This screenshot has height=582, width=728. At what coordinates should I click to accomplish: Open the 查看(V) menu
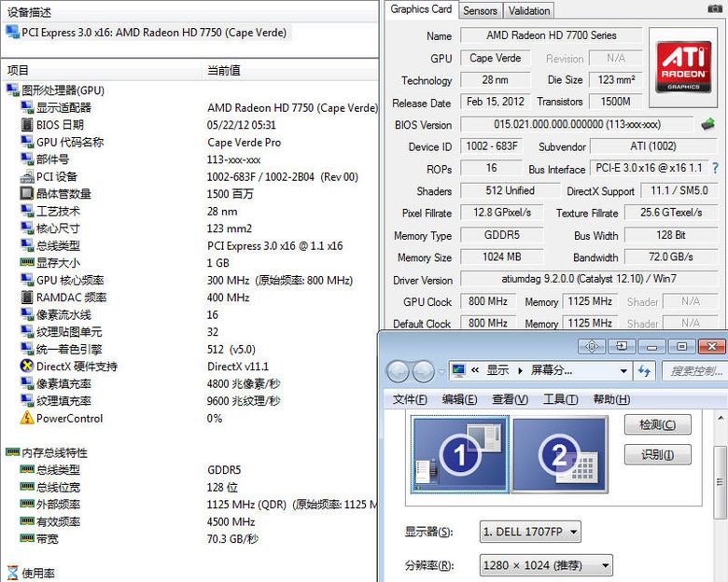pyautogui.click(x=510, y=399)
